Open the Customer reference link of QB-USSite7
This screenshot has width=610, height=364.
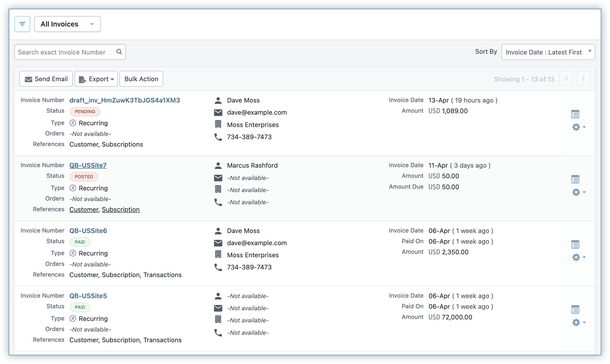(84, 209)
